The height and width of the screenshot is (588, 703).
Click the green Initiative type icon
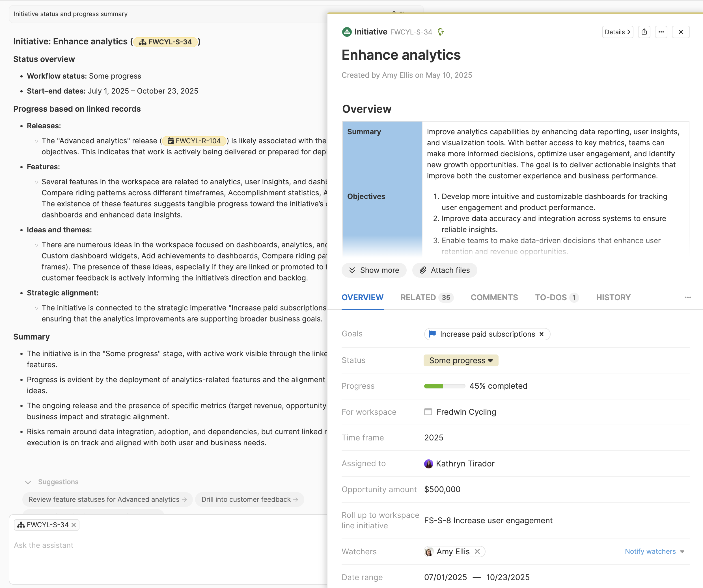[346, 31]
